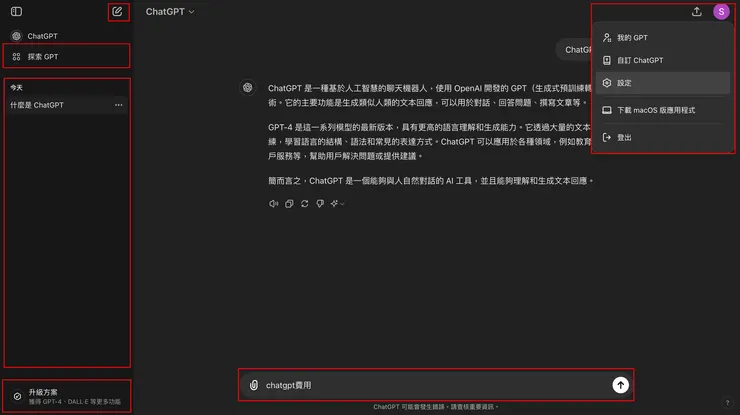Viewport: 740px width, 415px height.
Task: Expand the ChatGPT model selector dropdown
Action: (169, 12)
